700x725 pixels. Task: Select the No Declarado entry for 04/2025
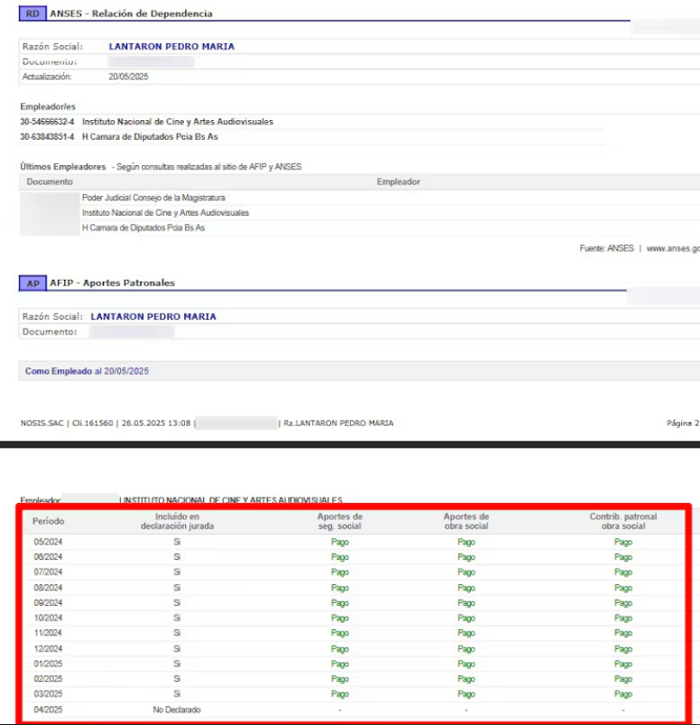pos(177,709)
